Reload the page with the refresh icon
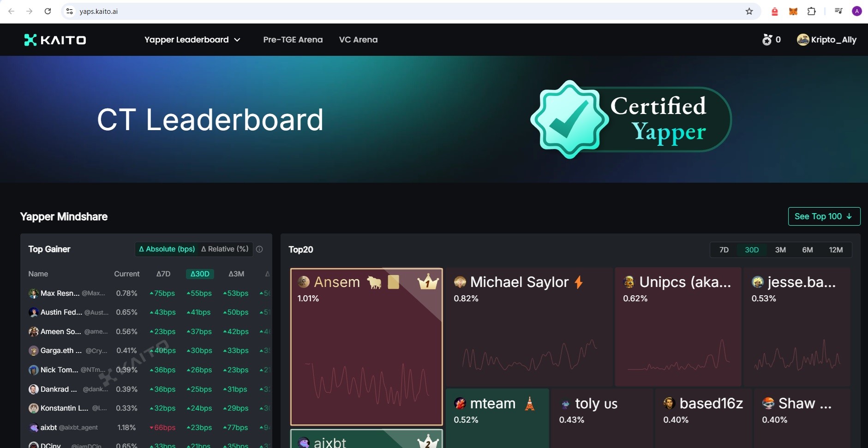The image size is (868, 448). 48,12
